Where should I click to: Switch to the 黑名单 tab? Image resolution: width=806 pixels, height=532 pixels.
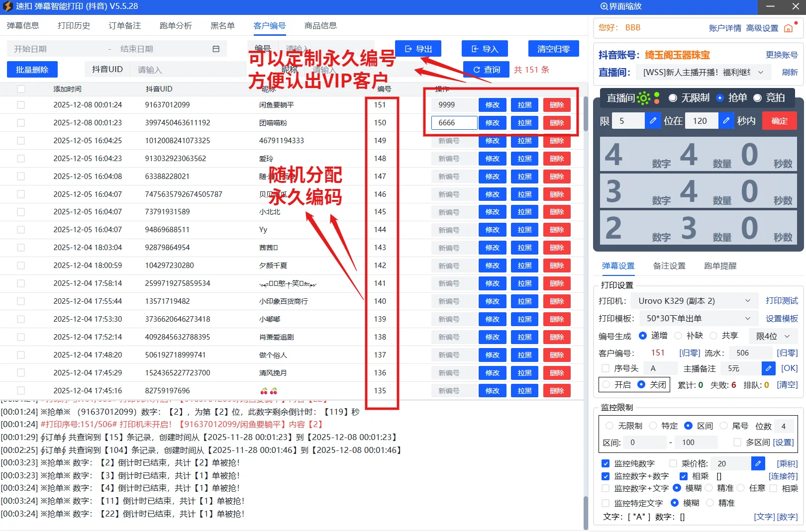222,25
